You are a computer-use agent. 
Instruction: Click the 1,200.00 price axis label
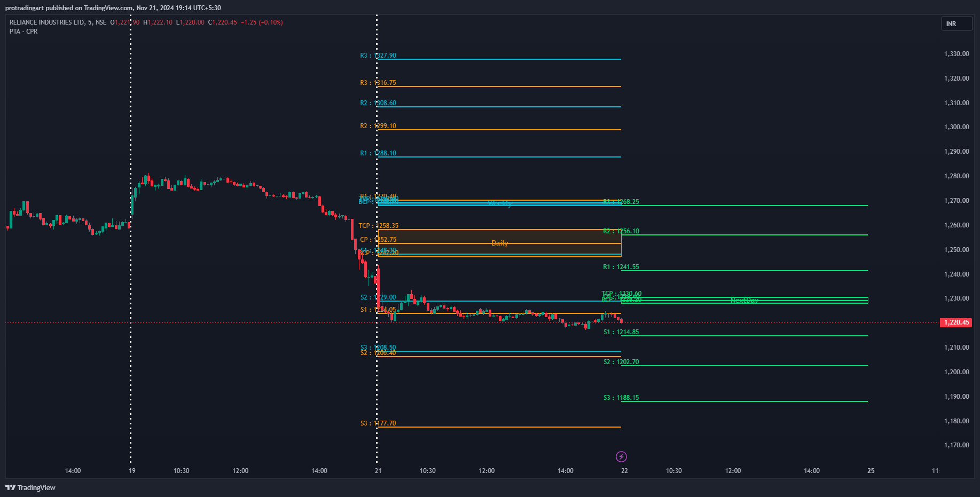point(957,372)
